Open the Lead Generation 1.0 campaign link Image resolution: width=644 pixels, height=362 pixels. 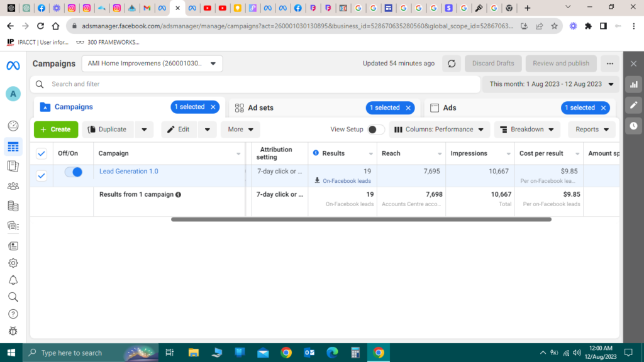coord(129,172)
